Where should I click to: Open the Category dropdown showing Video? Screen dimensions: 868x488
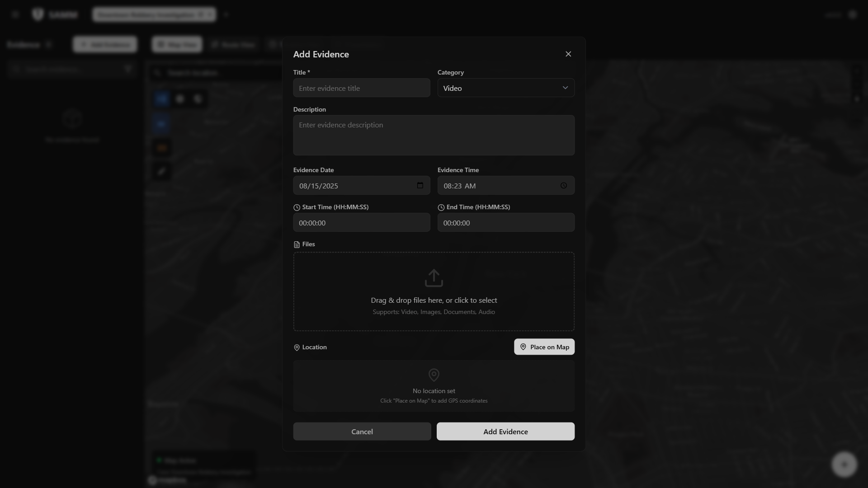tap(505, 88)
